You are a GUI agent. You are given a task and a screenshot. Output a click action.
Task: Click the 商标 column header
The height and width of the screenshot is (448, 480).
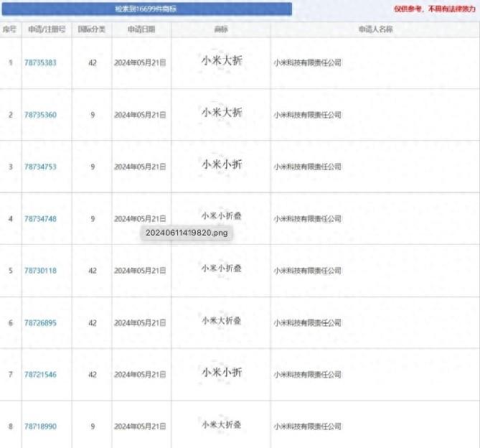tap(221, 29)
